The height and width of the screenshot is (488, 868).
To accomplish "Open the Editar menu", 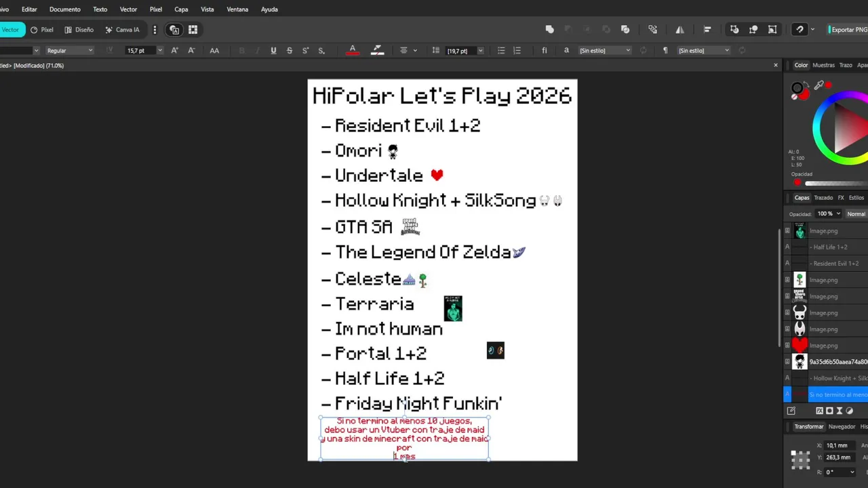I will point(29,9).
